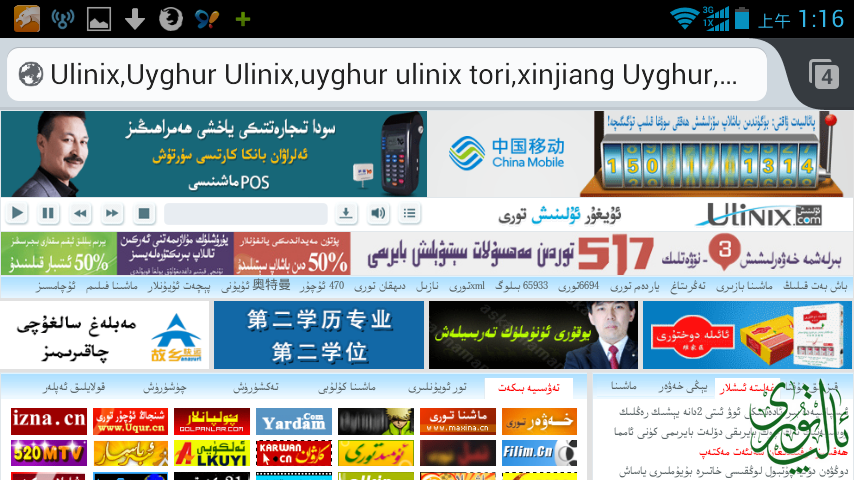Viewport: 854px width, 480px height.
Task: Tap the UC browser squirrel notification icon
Action: point(26,19)
